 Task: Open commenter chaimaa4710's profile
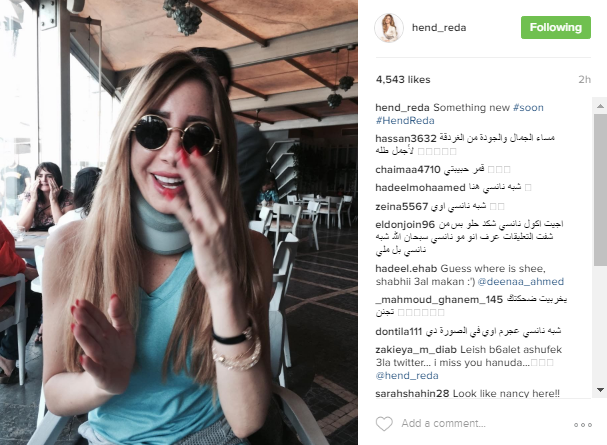pyautogui.click(x=408, y=169)
